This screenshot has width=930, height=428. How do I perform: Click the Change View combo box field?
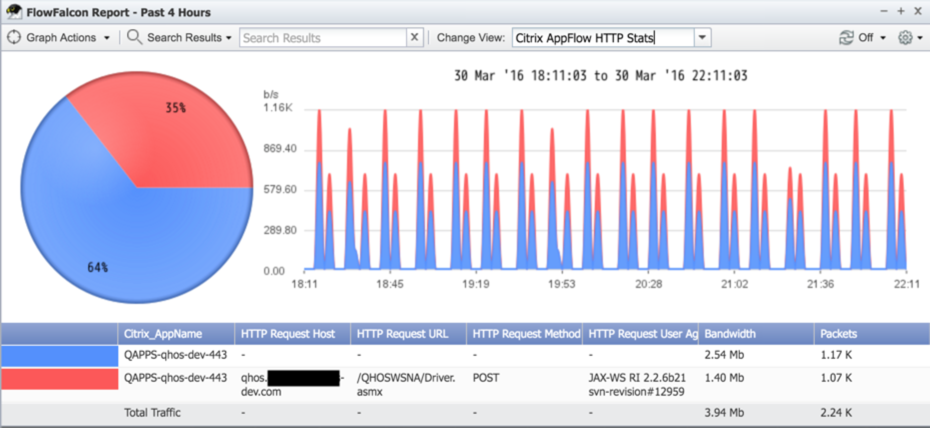click(603, 38)
